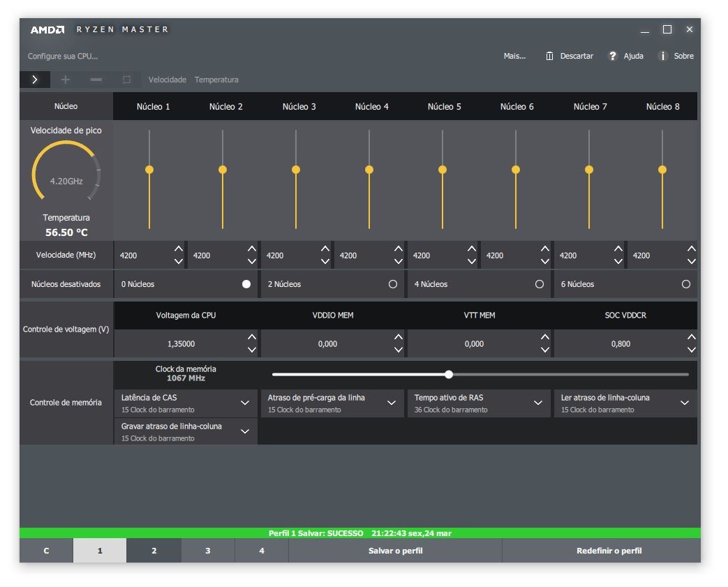Click the plus zoom icon in toolbar
Viewport: 728px width, 587px height.
(x=66, y=80)
